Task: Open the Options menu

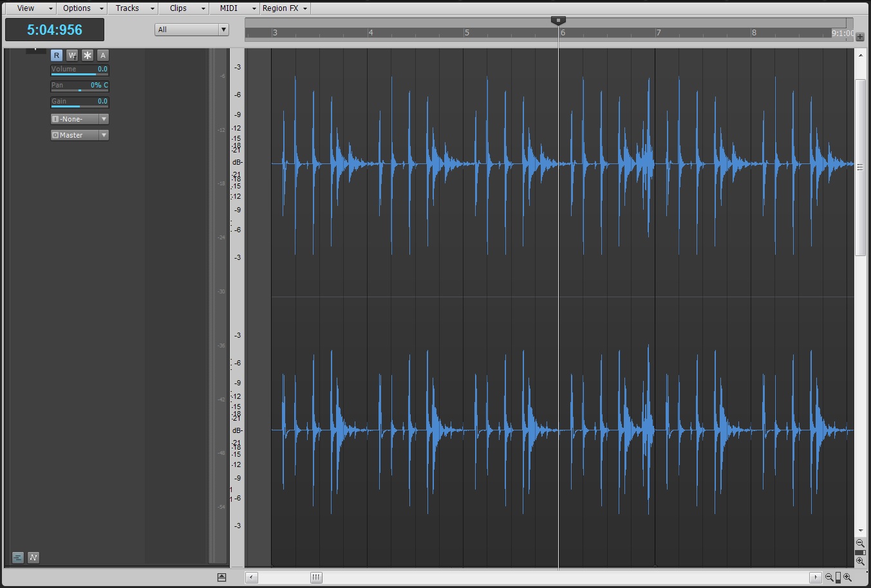Action: [77, 8]
